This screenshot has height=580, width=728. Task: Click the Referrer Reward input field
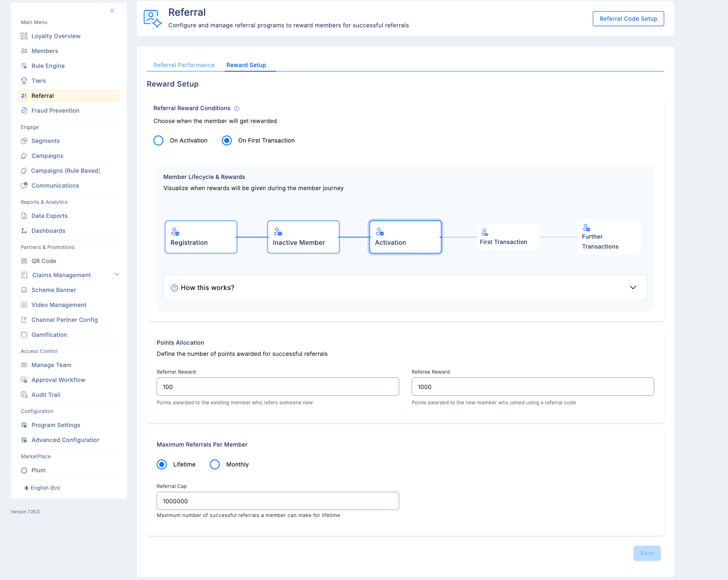[278, 387]
